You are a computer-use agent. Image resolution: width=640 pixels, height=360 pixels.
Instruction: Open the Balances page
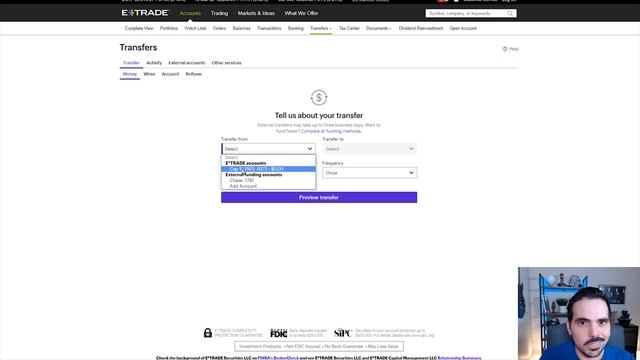point(241,29)
